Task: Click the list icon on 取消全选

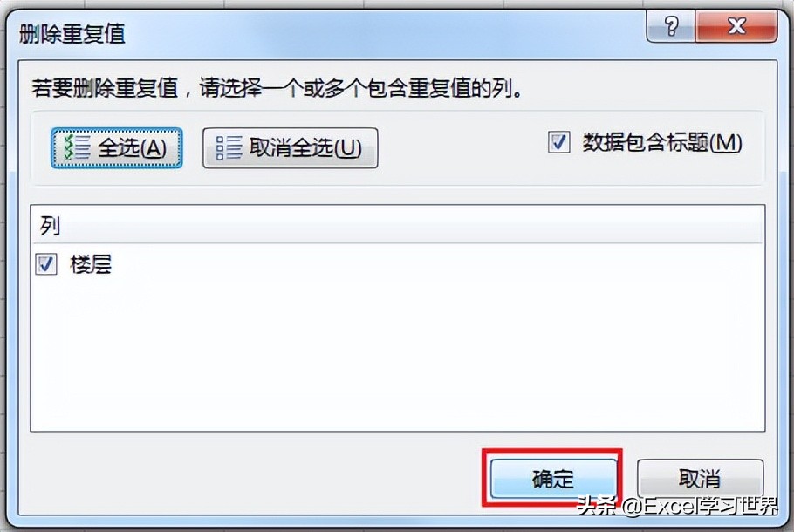Action: point(229,147)
